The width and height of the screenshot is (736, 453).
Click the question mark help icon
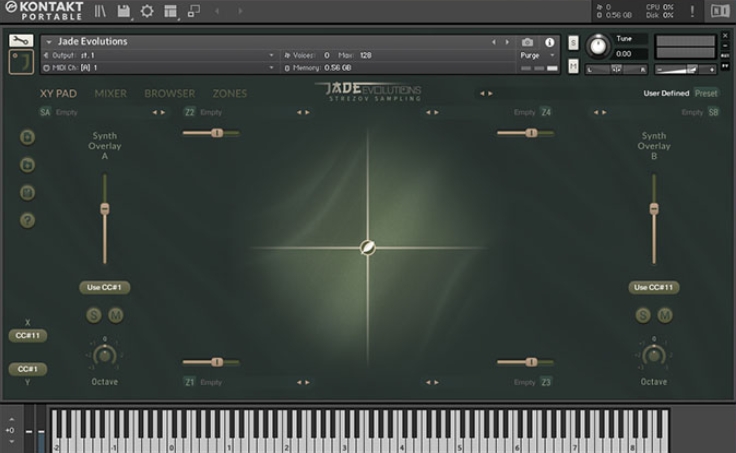coord(28,220)
